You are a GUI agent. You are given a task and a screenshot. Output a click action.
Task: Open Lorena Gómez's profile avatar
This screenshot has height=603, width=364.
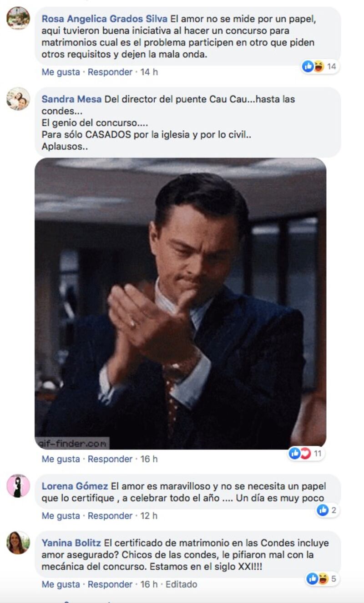click(18, 486)
